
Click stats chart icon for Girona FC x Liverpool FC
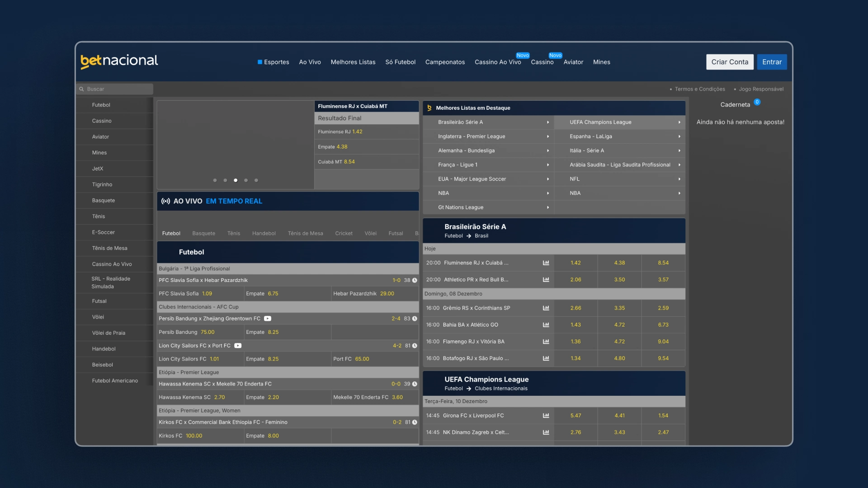tap(546, 415)
